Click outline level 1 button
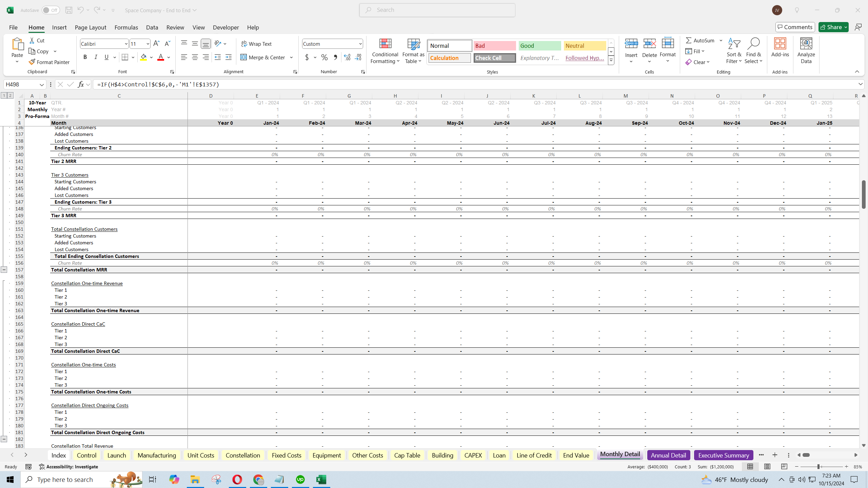The width and height of the screenshot is (868, 488). [4, 96]
